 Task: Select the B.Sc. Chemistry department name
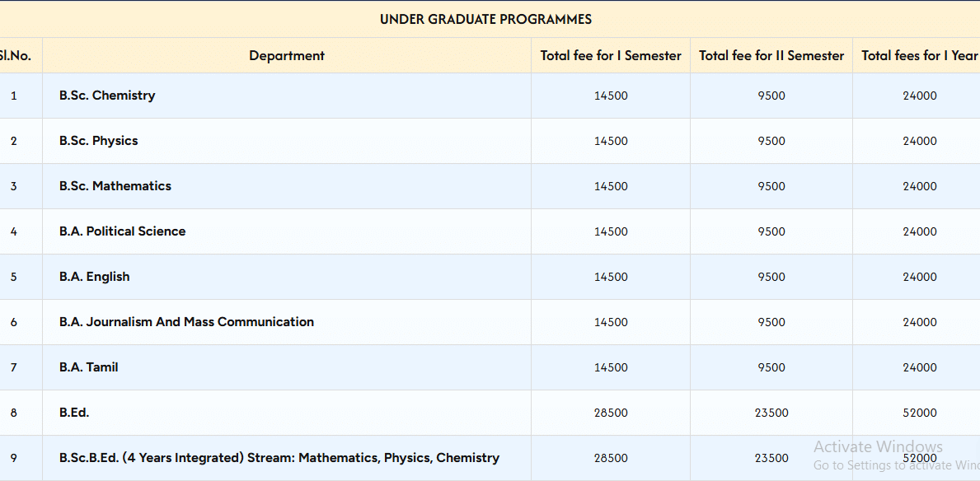[x=107, y=96]
